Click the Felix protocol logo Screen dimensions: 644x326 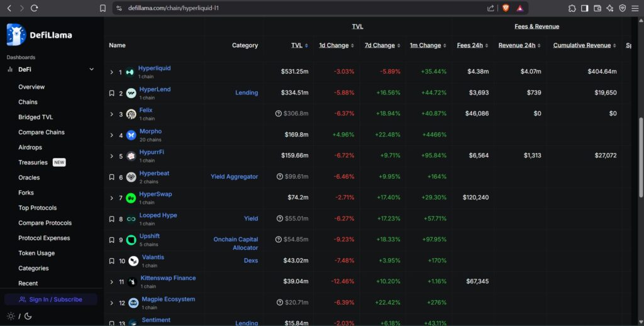tap(131, 114)
